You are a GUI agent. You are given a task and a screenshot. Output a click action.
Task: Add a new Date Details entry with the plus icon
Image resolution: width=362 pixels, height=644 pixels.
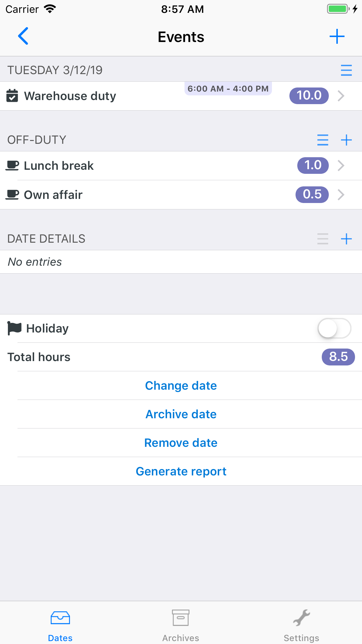pyautogui.click(x=346, y=239)
